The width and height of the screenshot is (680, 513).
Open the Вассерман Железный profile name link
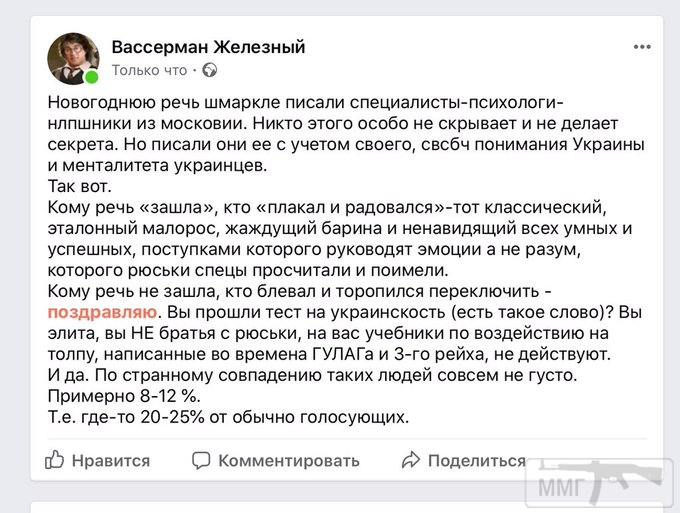click(208, 47)
